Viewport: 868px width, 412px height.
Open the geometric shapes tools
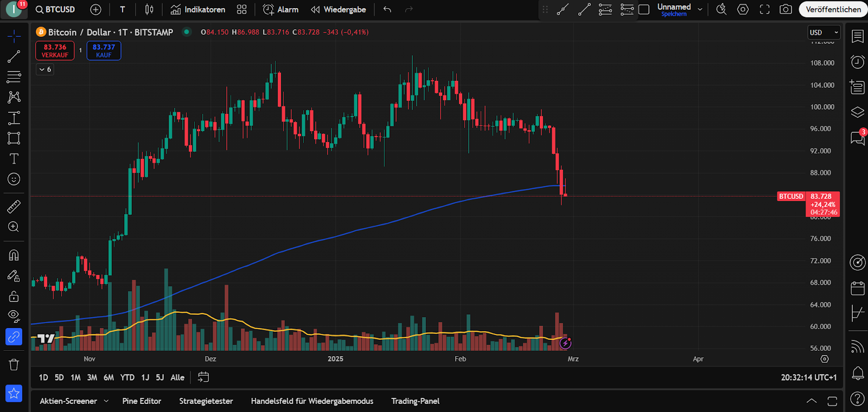tap(14, 138)
